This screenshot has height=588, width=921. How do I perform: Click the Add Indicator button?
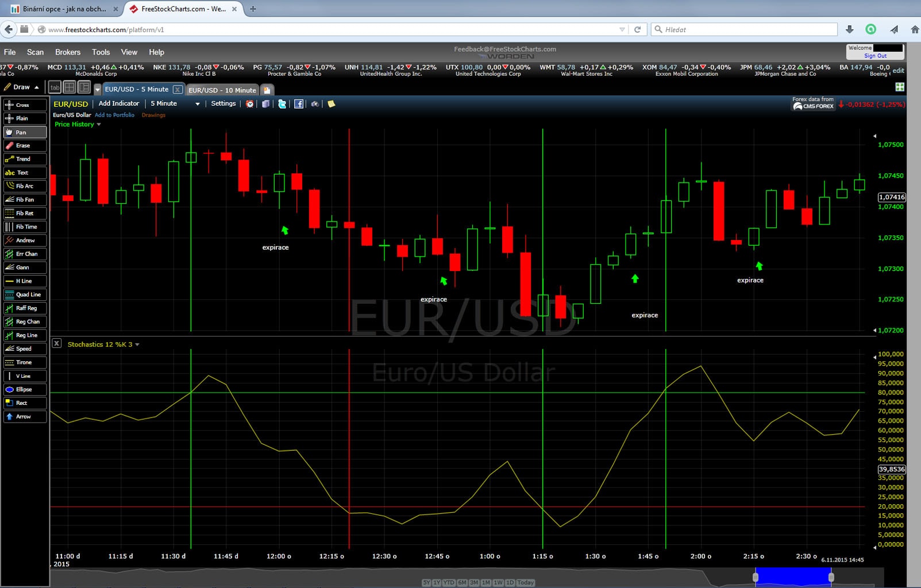pyautogui.click(x=118, y=103)
